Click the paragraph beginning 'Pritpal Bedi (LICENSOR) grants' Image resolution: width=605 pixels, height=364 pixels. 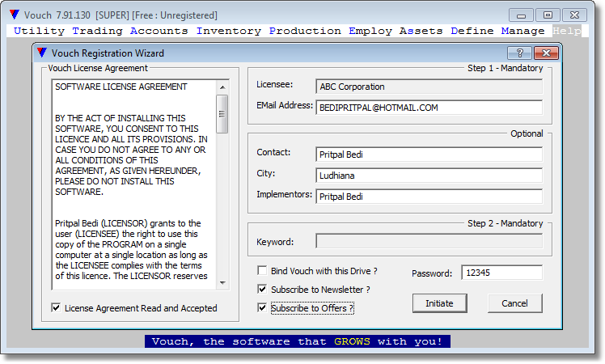131,250
